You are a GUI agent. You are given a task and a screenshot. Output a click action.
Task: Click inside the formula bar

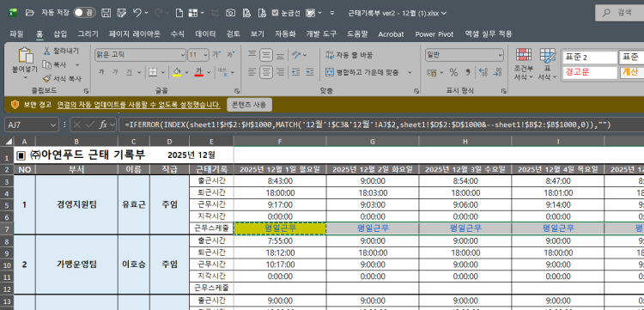[x=382, y=125]
